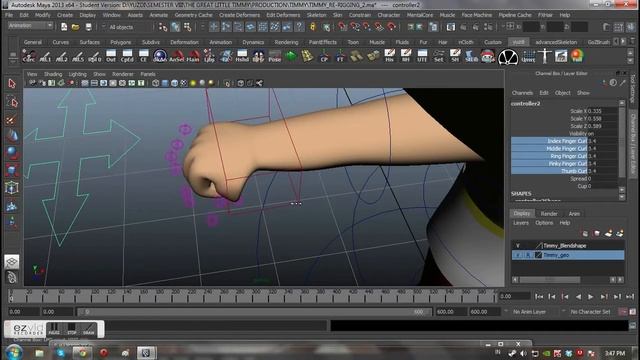Open the All objects selection mask dropdown
Screen dimensions: 640x360
click(122, 27)
